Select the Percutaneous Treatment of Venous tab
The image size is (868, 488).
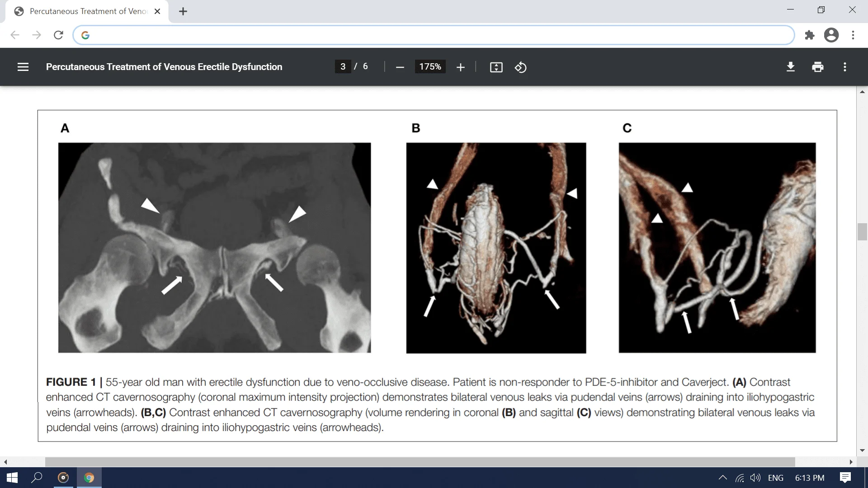87,11
